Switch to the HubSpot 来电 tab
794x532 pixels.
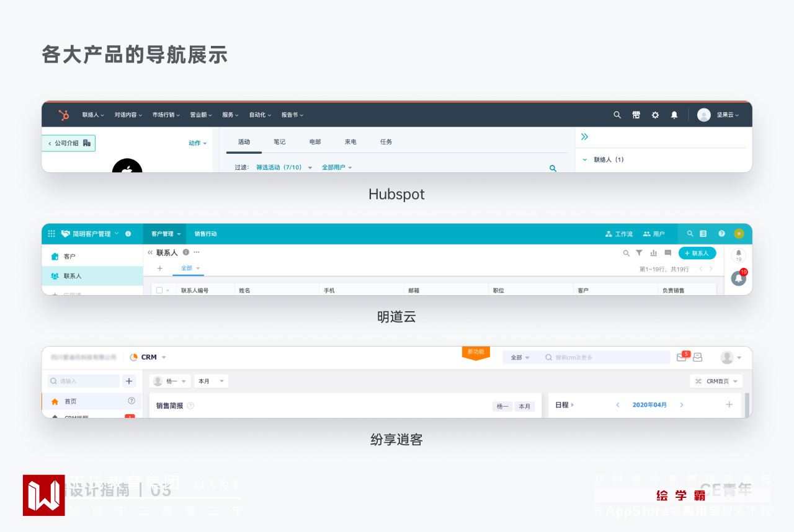point(350,142)
